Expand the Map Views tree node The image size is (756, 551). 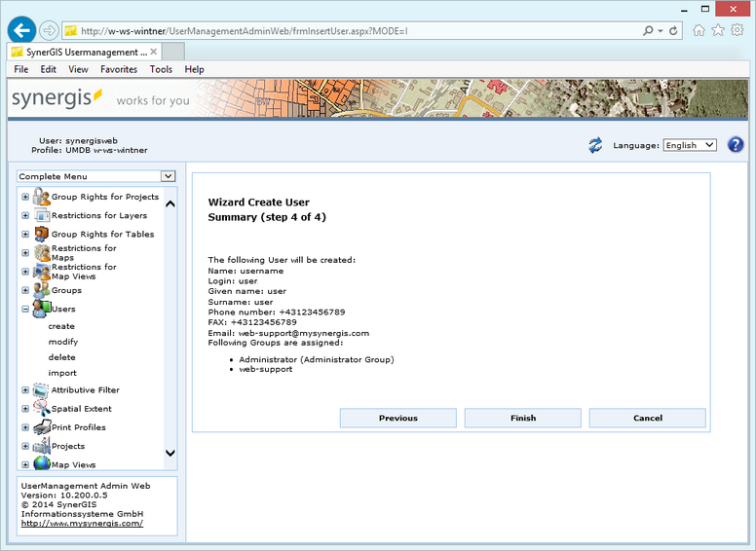[25, 464]
